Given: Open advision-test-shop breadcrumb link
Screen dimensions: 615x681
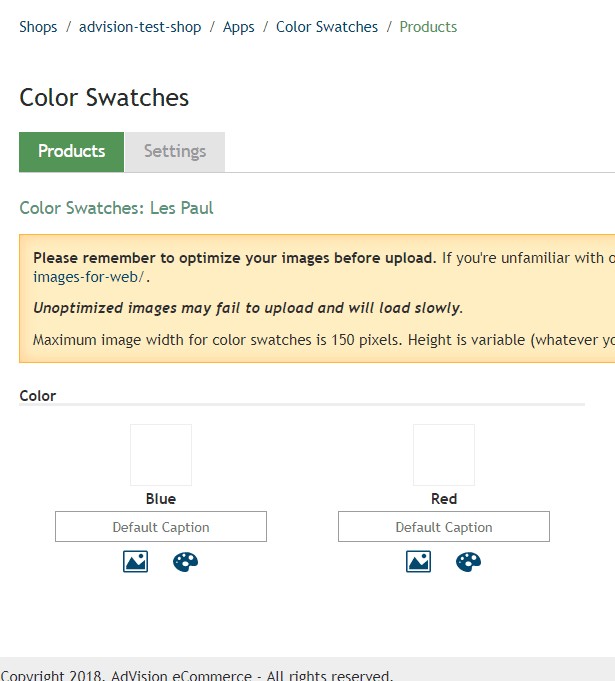Looking at the screenshot, I should tap(140, 27).
